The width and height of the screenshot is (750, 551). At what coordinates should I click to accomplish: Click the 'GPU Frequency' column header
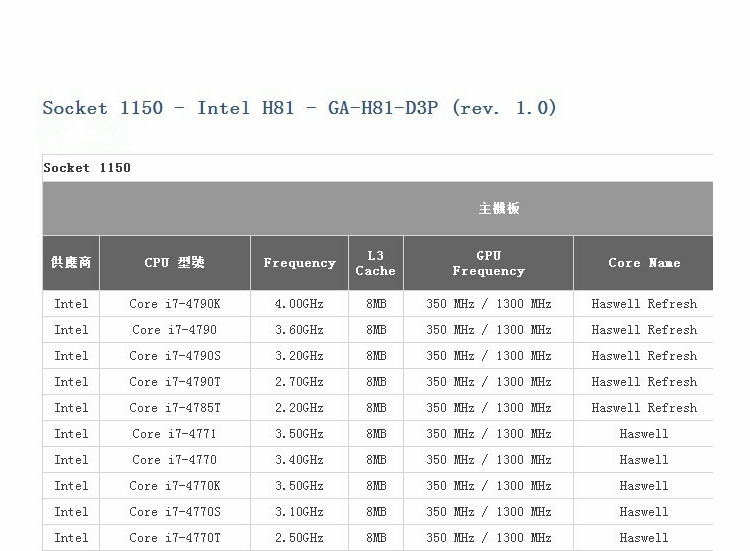(x=488, y=263)
